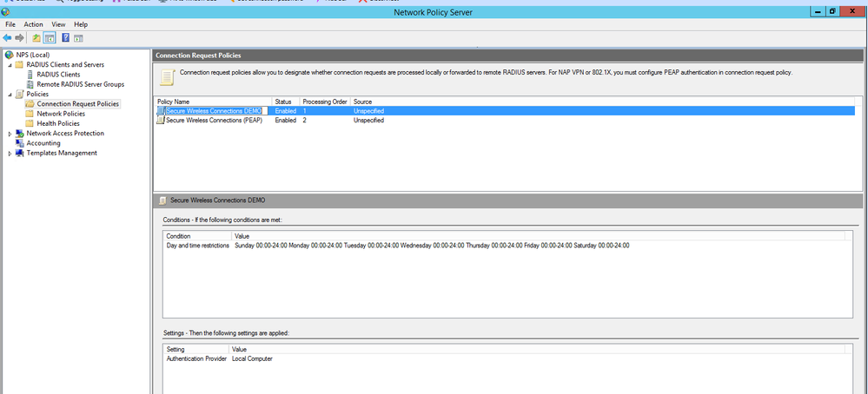Collapse the Policies tree node

10,94
